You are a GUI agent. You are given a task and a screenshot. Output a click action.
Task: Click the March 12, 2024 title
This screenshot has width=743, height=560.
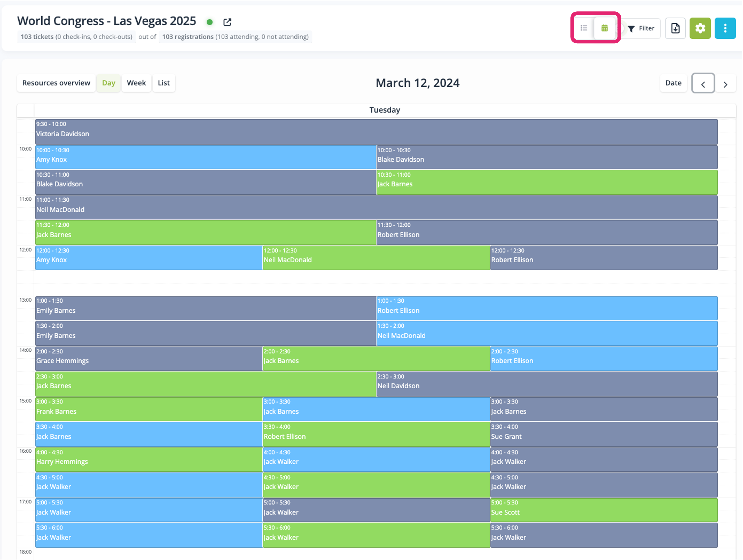click(x=417, y=83)
